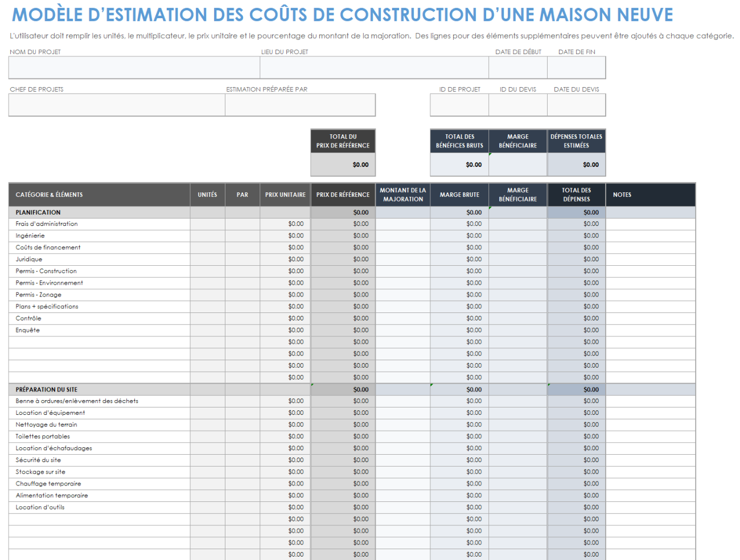The width and height of the screenshot is (740, 560).
Task: Click the LIEU DU PROJET input field
Action: (374, 67)
